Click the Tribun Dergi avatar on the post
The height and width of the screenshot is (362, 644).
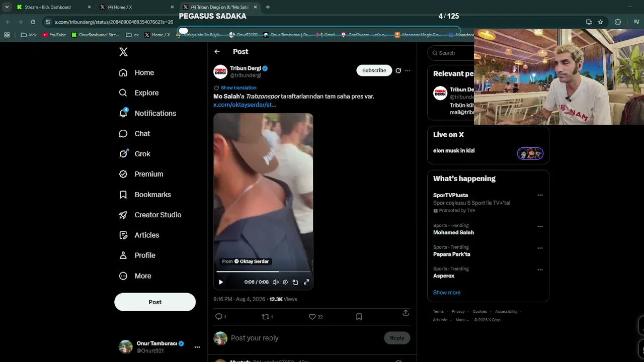pyautogui.click(x=220, y=71)
